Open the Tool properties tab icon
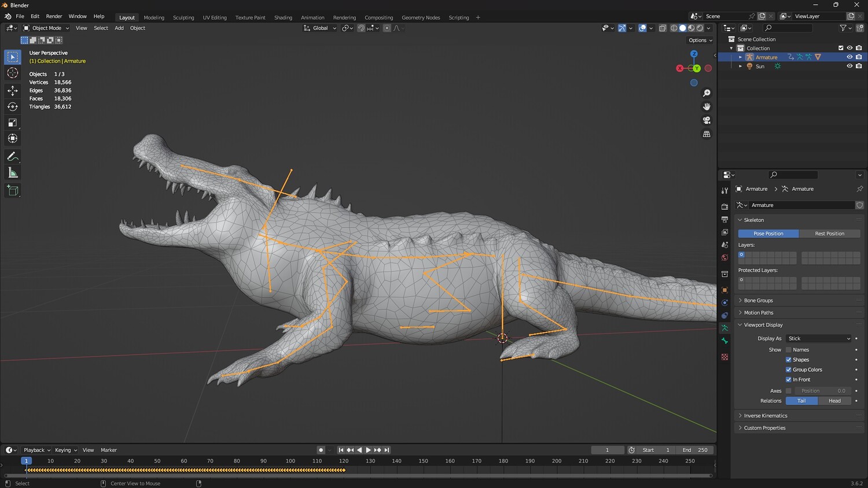The image size is (868, 488). (724, 190)
